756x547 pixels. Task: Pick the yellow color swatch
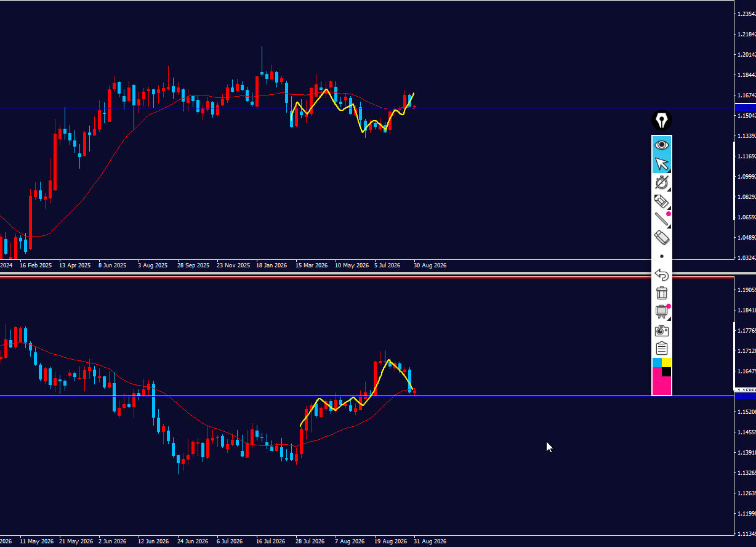coord(667,362)
